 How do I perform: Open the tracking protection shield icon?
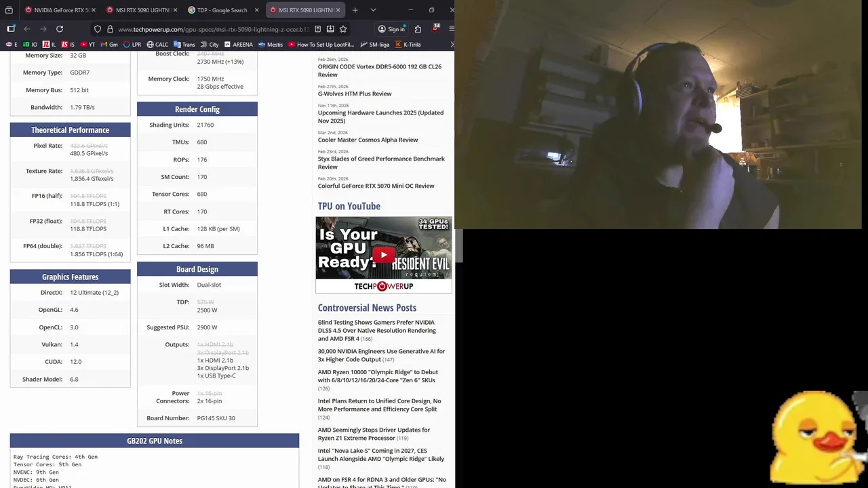(98, 29)
